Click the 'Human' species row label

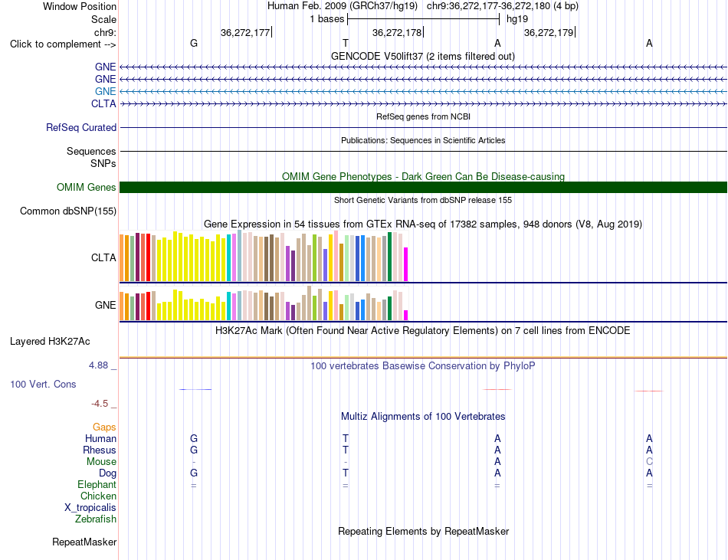[x=100, y=438]
